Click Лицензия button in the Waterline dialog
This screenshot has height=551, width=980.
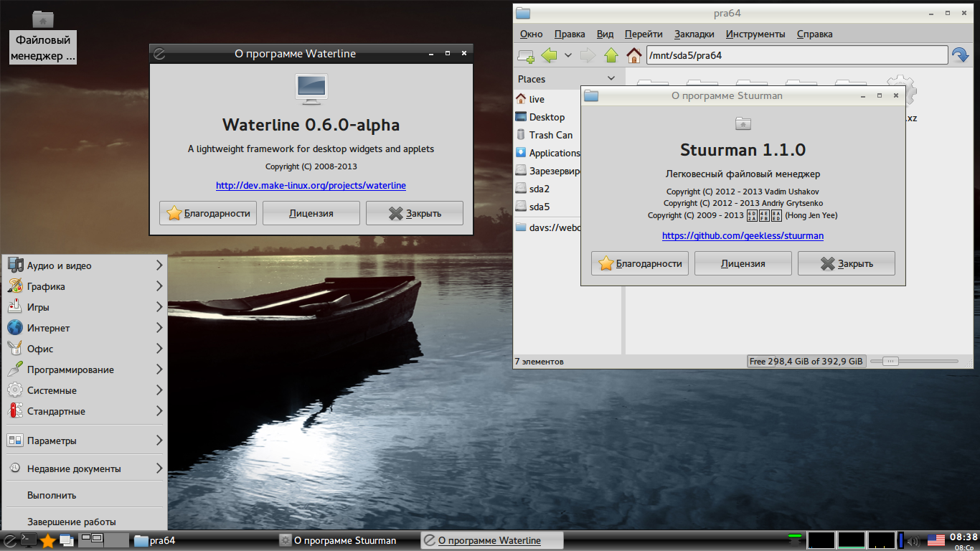(x=311, y=213)
